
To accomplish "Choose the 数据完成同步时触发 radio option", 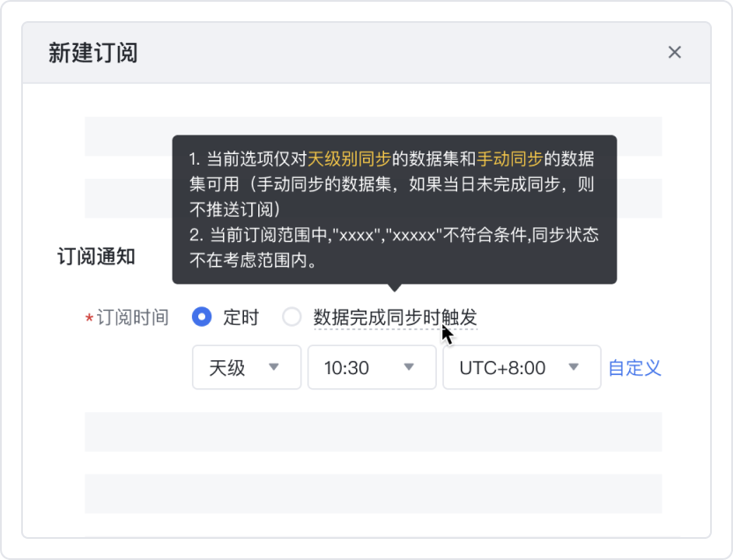I will point(292,317).
